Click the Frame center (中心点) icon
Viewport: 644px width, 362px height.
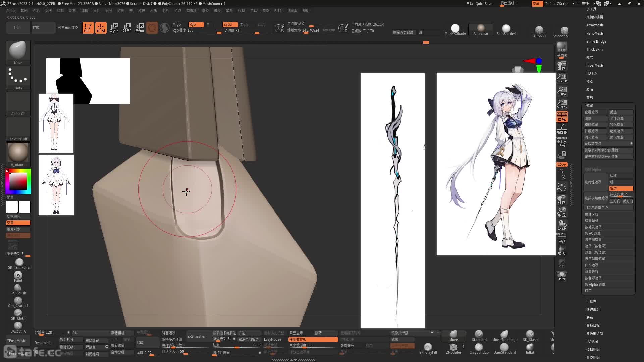click(561, 187)
